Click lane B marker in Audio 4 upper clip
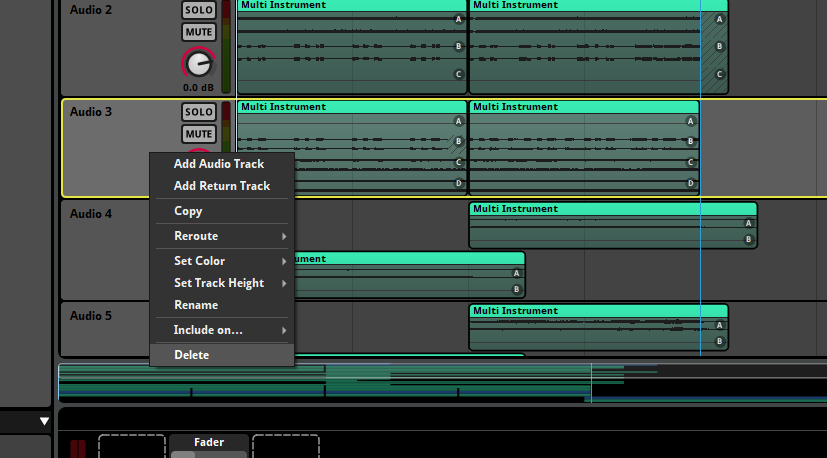827x458 pixels. click(x=748, y=240)
